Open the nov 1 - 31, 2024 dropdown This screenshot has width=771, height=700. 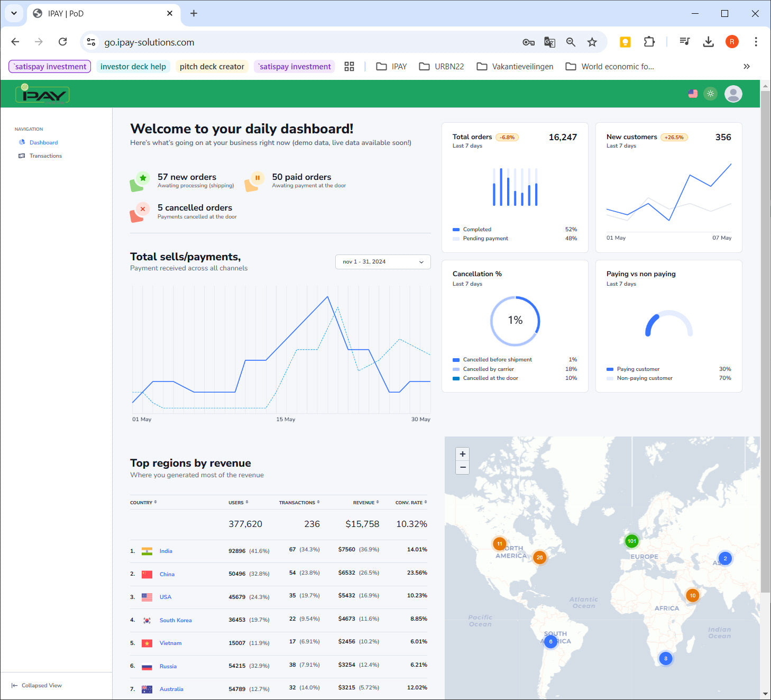point(383,262)
